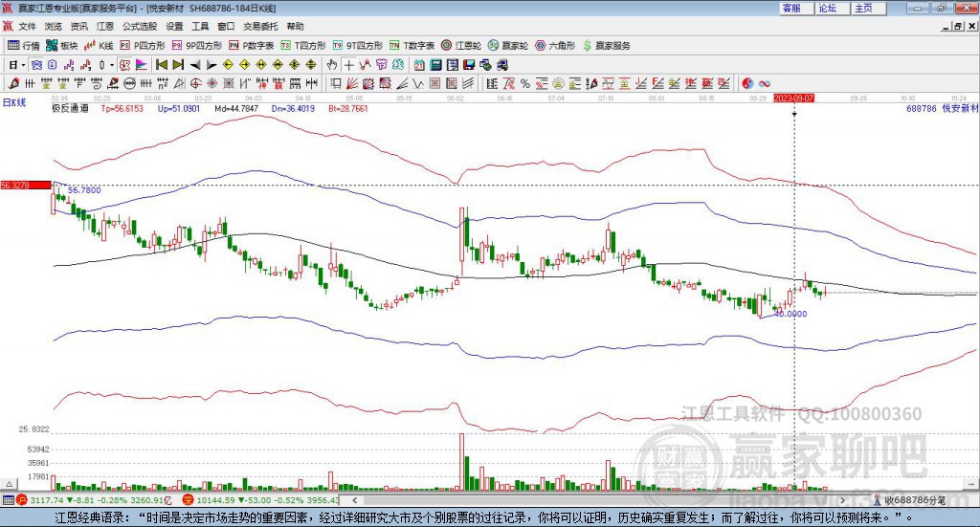The width and height of the screenshot is (980, 527).
Task: Jump to the last bar icon
Action: [178, 65]
